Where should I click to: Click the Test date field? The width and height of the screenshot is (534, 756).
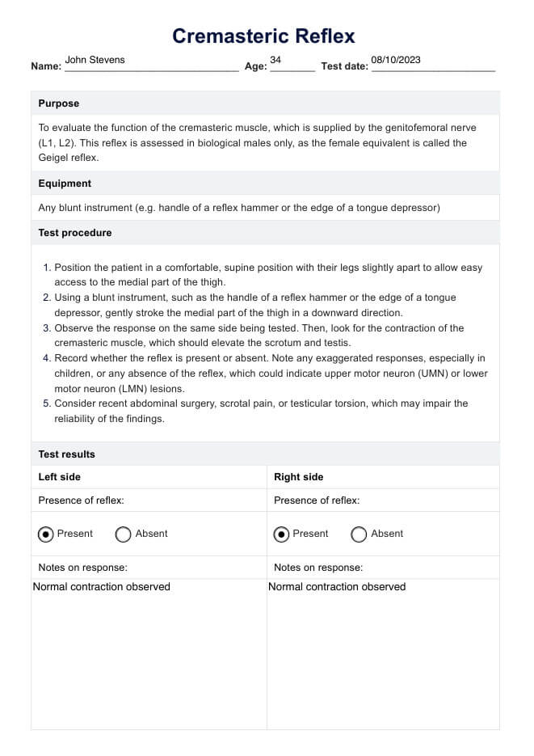click(x=432, y=65)
